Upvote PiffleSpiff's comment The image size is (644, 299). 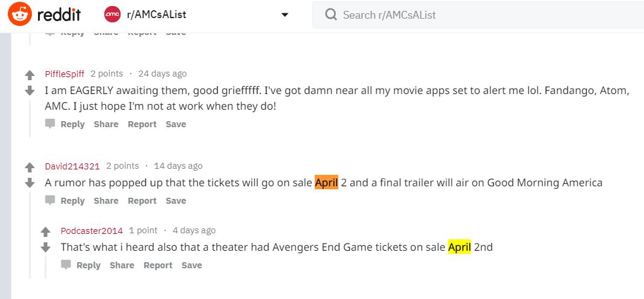[30, 75]
